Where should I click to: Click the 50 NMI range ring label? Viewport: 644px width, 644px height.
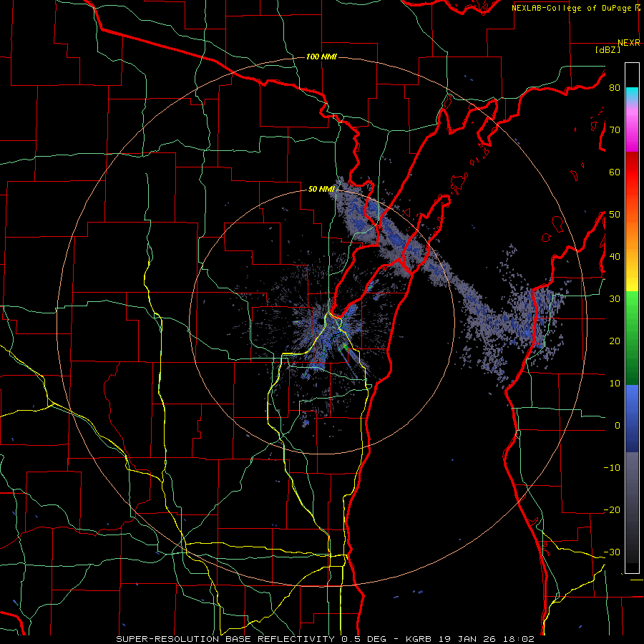321,189
